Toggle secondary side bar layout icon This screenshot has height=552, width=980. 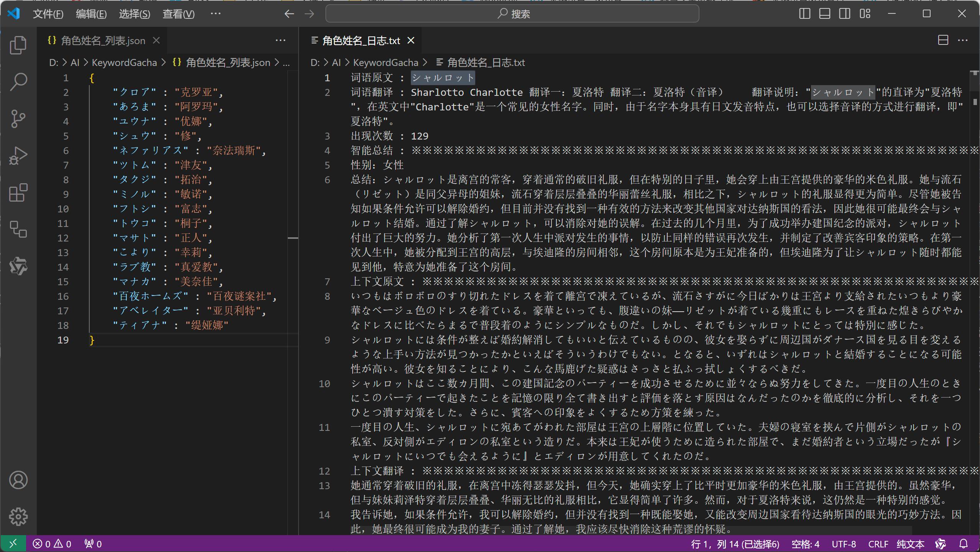[845, 14]
